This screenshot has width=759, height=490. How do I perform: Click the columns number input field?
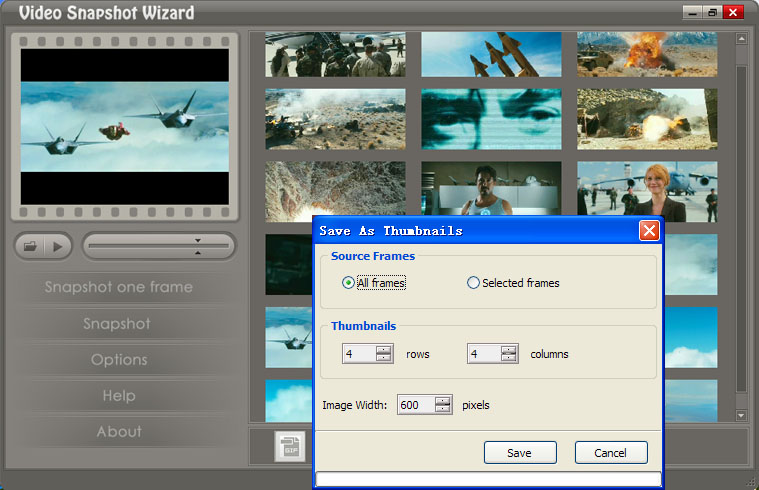tap(484, 353)
